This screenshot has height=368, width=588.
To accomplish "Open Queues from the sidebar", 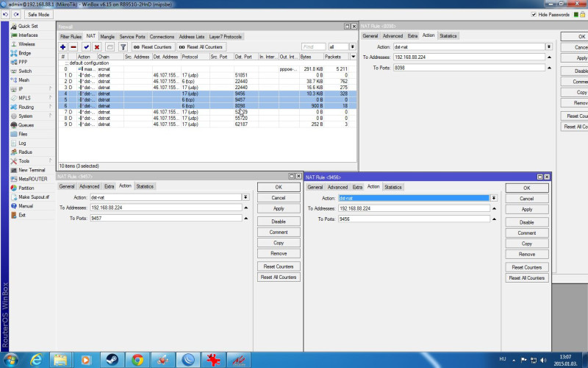I will pos(26,125).
